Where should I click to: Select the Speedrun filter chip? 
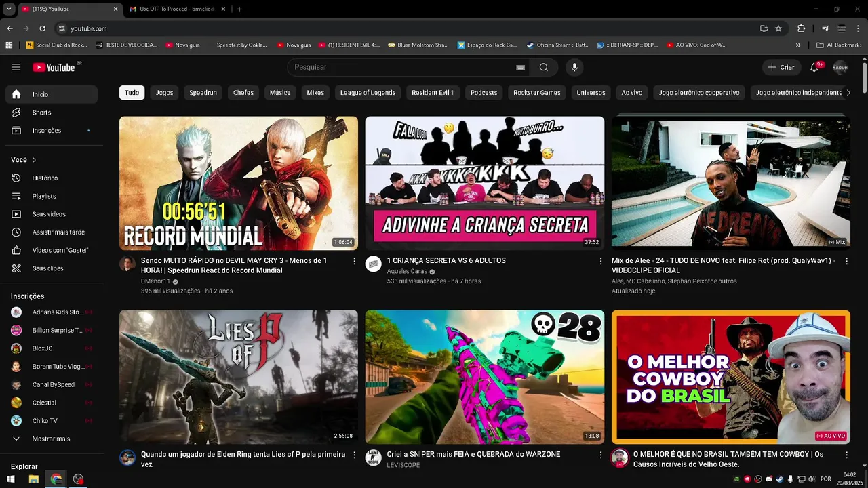coord(203,93)
